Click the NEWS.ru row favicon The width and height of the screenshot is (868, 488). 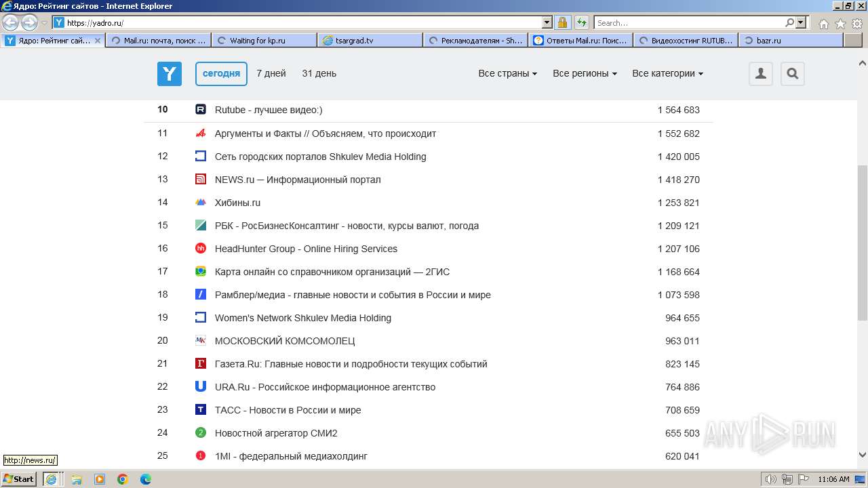coord(201,179)
